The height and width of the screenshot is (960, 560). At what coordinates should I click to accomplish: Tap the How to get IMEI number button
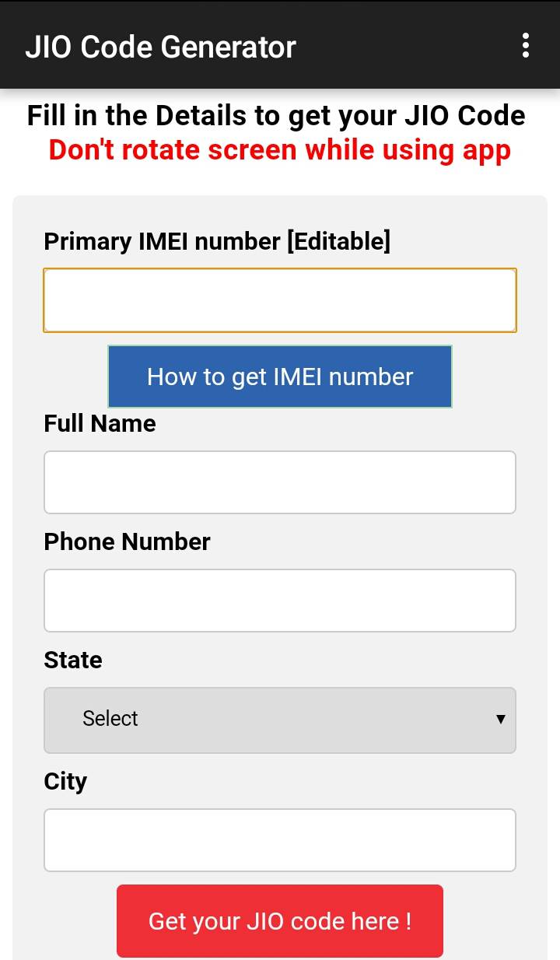[x=280, y=377]
